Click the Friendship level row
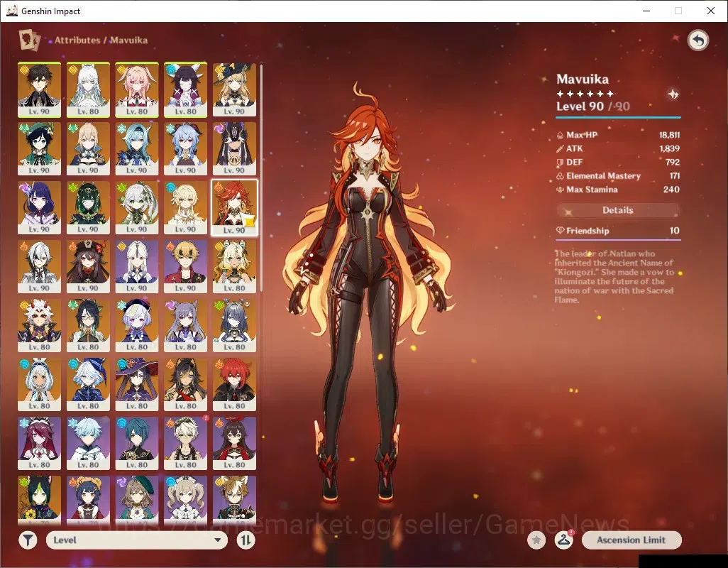The height and width of the screenshot is (568, 728). [x=618, y=231]
